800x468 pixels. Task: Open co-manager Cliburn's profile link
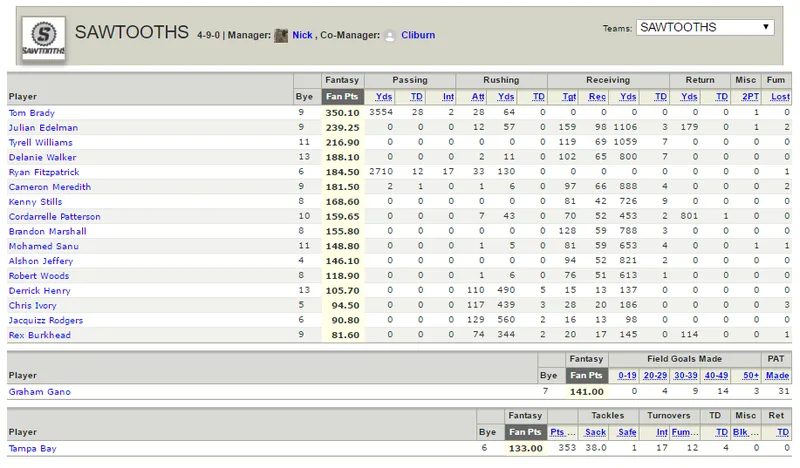click(x=418, y=35)
